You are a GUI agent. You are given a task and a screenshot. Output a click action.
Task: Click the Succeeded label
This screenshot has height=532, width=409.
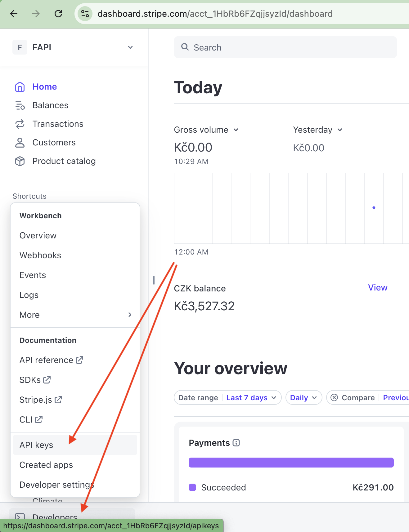click(223, 487)
